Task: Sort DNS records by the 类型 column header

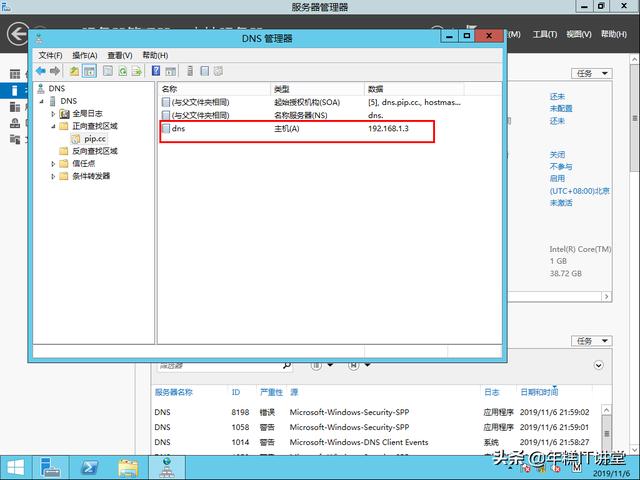Action: click(x=317, y=89)
